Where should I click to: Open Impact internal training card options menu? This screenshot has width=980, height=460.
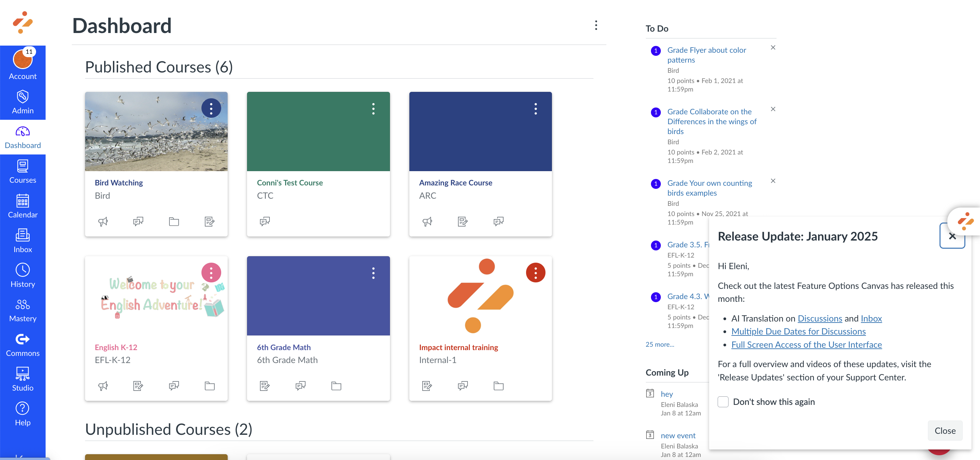tap(535, 273)
